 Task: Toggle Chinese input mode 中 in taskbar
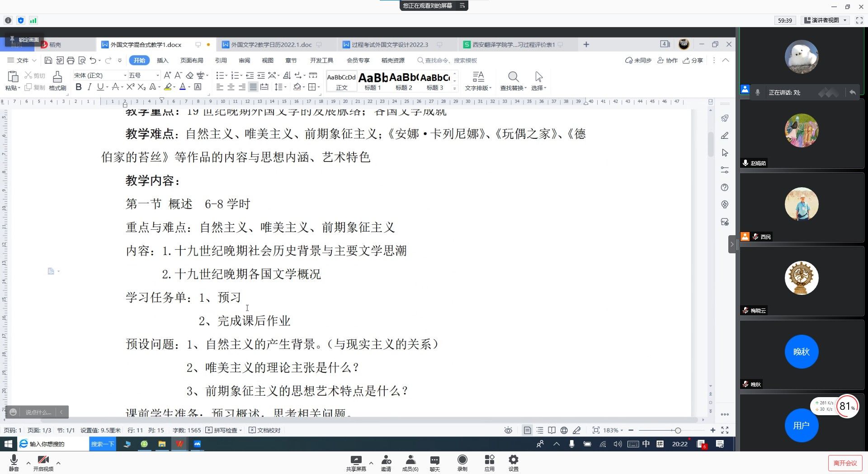tap(646, 444)
